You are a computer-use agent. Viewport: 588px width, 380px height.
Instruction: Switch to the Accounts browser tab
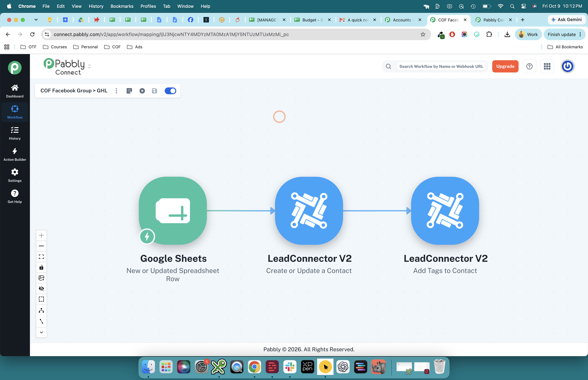click(403, 20)
